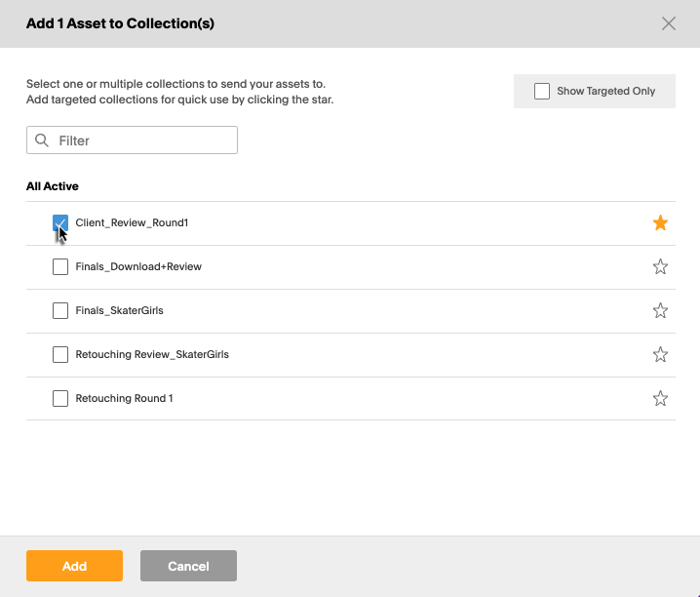This screenshot has height=597, width=700.
Task: Focus the Filter text field
Action: pos(132,140)
